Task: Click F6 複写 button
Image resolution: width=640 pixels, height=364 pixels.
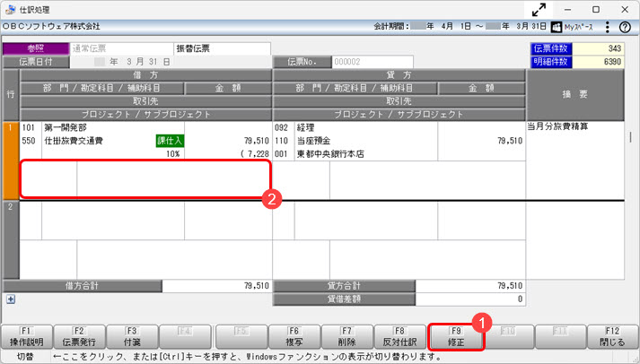Action: tap(294, 337)
